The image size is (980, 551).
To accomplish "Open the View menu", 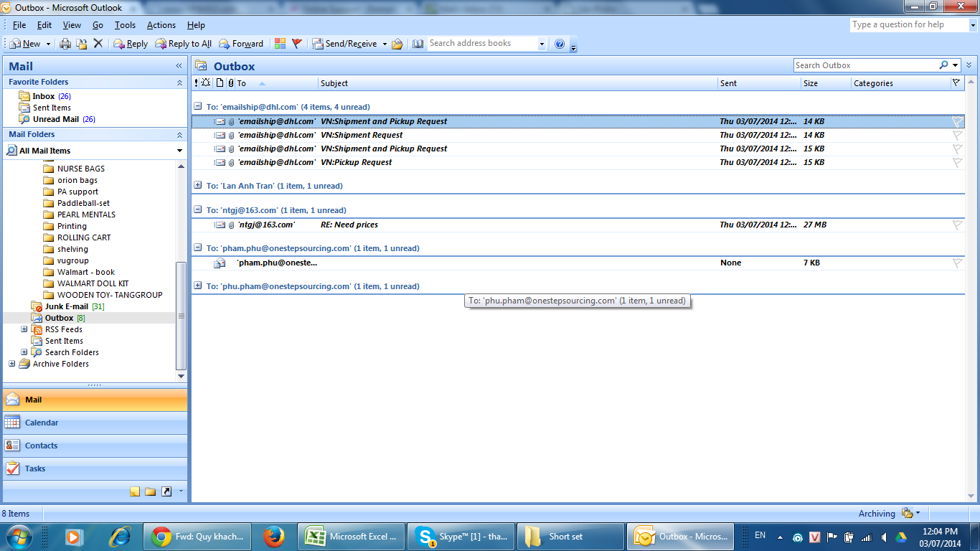I will click(72, 25).
